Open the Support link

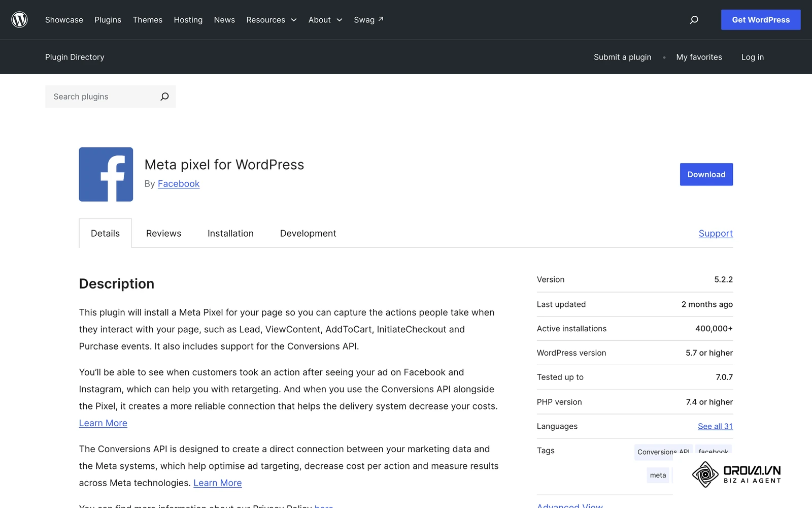716,233
